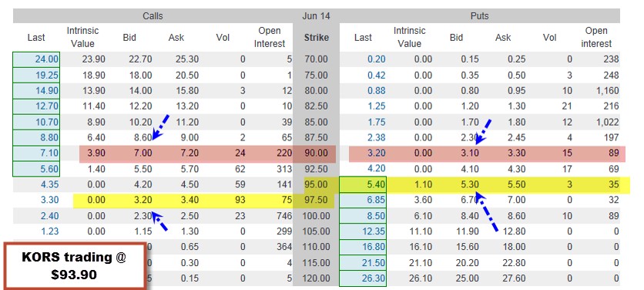Click the put Last price 0.42
The height and width of the screenshot is (290, 644).
coord(376,76)
